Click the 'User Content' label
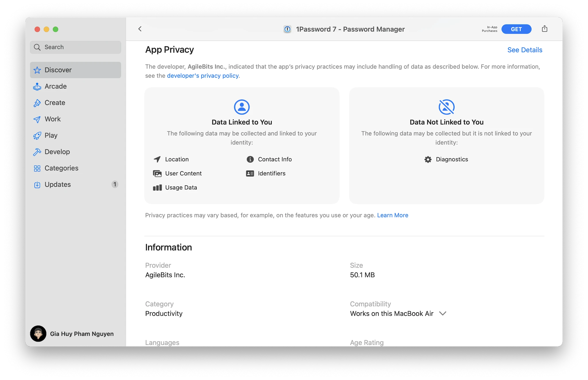 (x=183, y=174)
